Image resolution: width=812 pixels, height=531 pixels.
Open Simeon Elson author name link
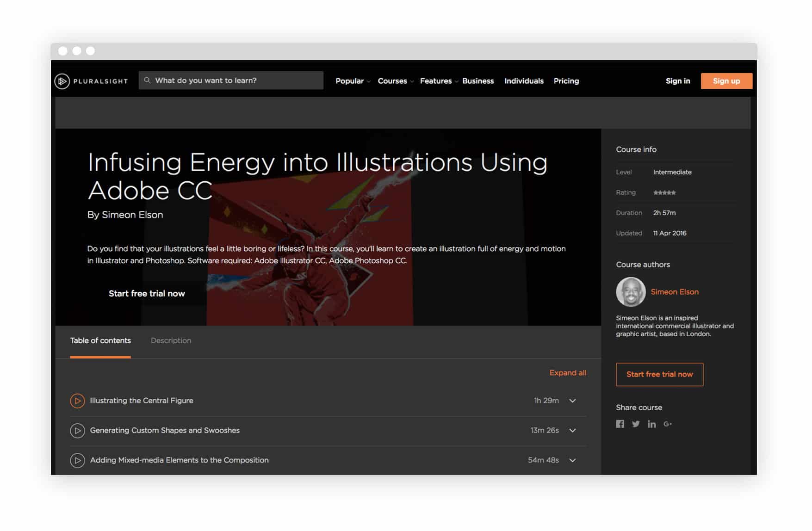coord(675,292)
